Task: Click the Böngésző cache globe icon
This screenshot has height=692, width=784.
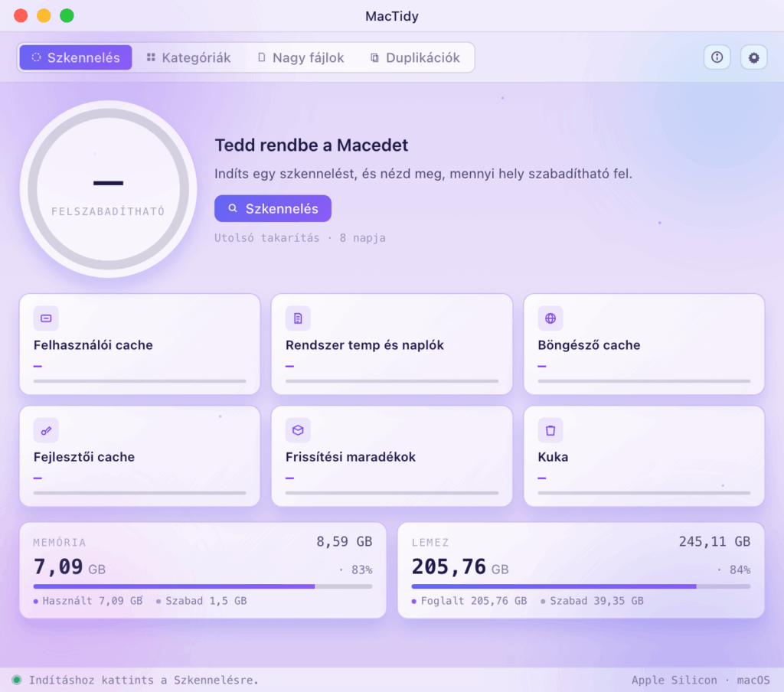Action: (550, 318)
